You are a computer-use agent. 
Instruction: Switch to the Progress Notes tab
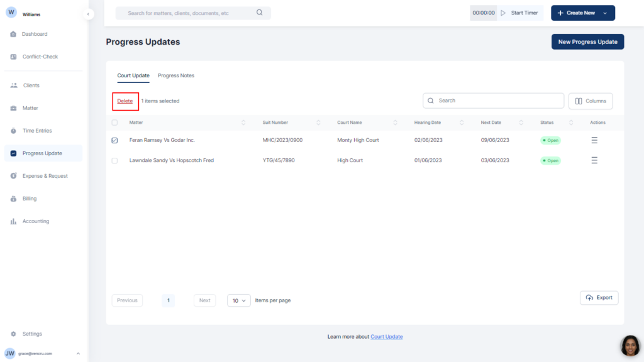pyautogui.click(x=176, y=75)
